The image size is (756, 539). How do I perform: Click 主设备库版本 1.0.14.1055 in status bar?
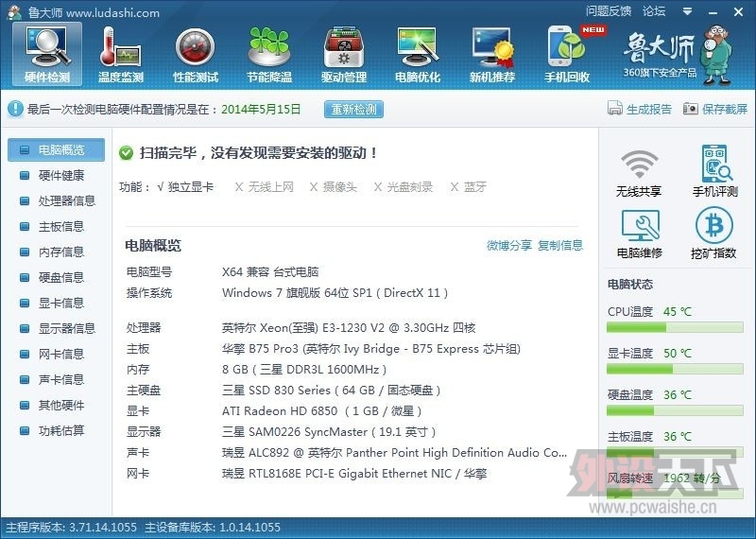[x=213, y=527]
